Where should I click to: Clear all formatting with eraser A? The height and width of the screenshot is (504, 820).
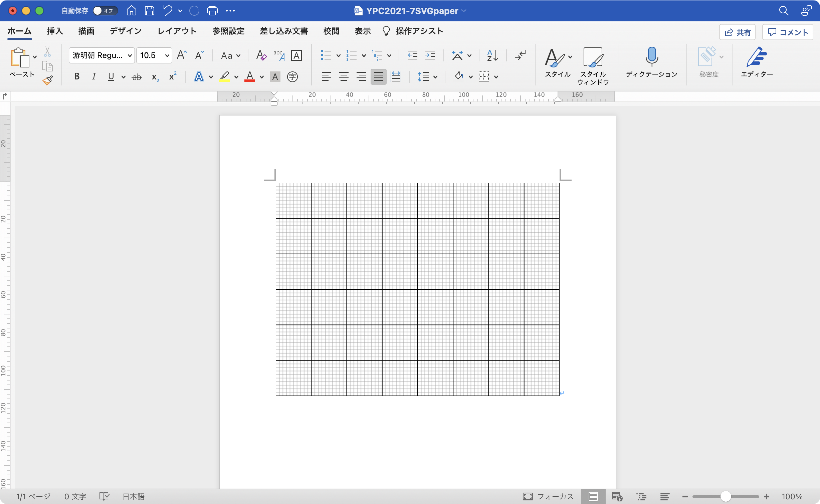coord(261,55)
